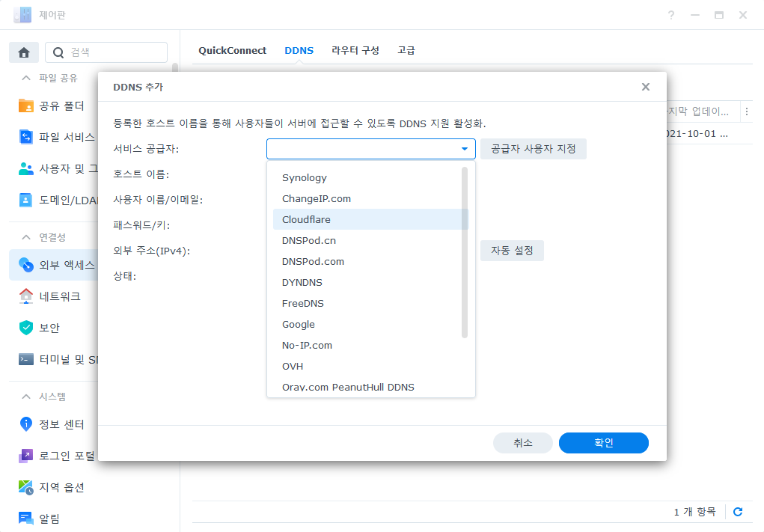The image size is (764, 532).
Task: Open the Notification (알림) icon
Action: 26,519
